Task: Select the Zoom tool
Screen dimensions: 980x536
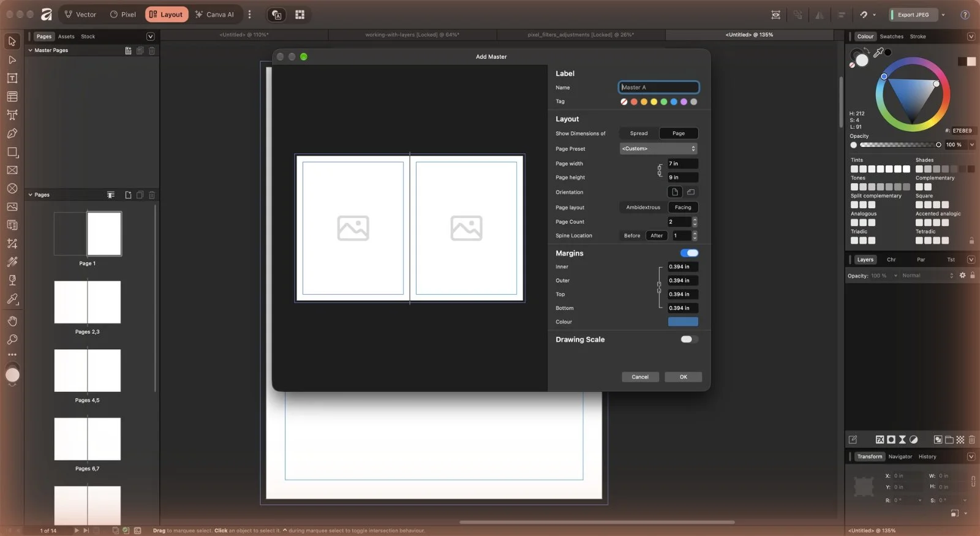Action: click(12, 339)
